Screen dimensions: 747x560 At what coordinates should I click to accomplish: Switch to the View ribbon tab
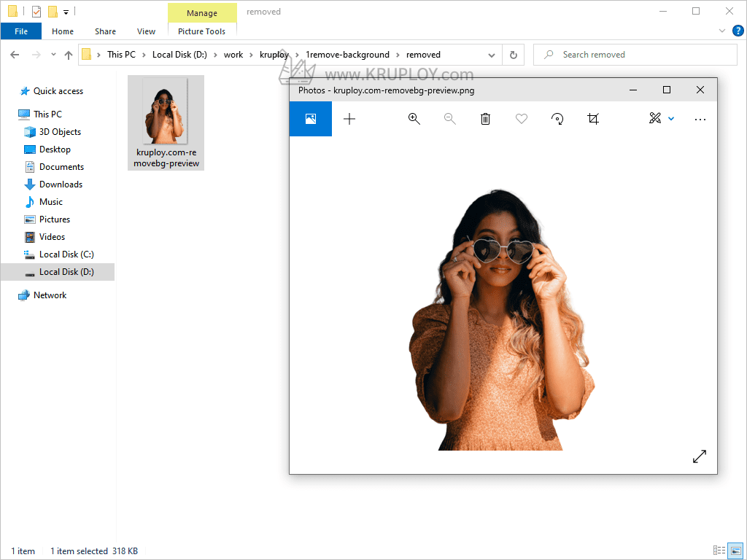pos(146,31)
